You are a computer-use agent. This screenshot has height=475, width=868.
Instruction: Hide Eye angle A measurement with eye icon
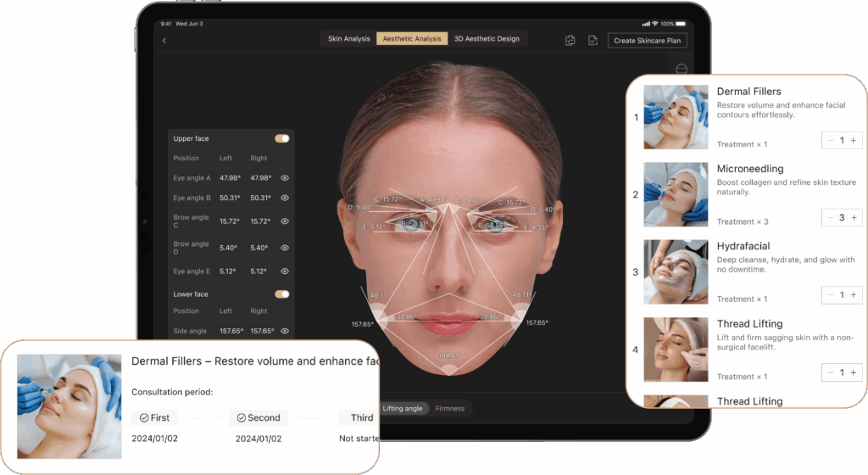(285, 178)
